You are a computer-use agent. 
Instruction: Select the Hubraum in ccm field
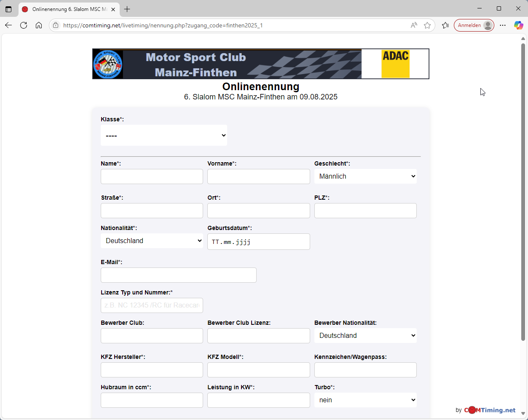click(152, 400)
